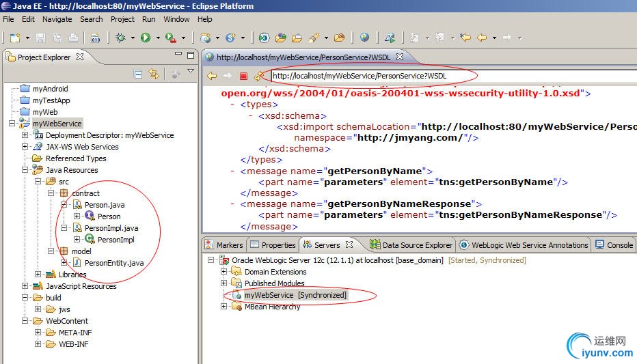This screenshot has height=364, width=637.
Task: Collapse Oracle WebLogic Server 12c node
Action: tap(211, 260)
